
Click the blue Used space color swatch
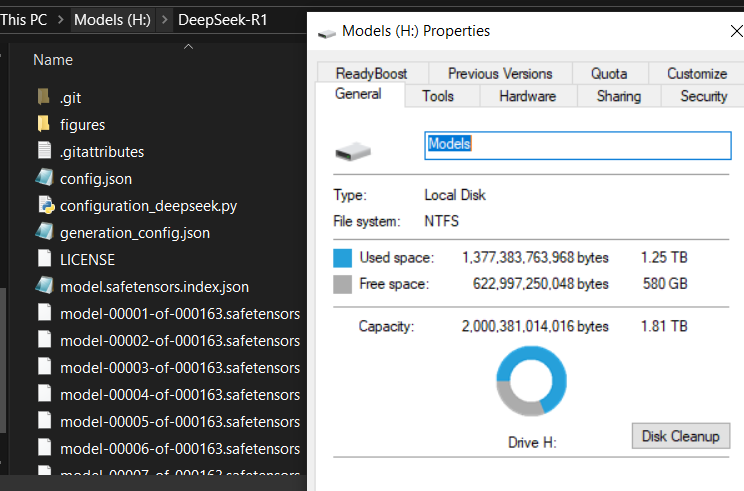coord(343,258)
